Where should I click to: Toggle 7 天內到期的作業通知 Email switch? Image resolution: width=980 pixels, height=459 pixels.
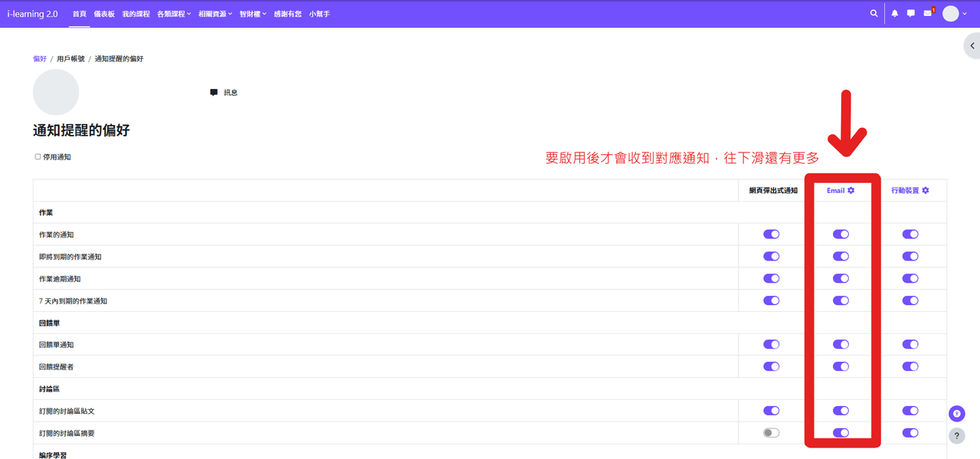point(841,301)
